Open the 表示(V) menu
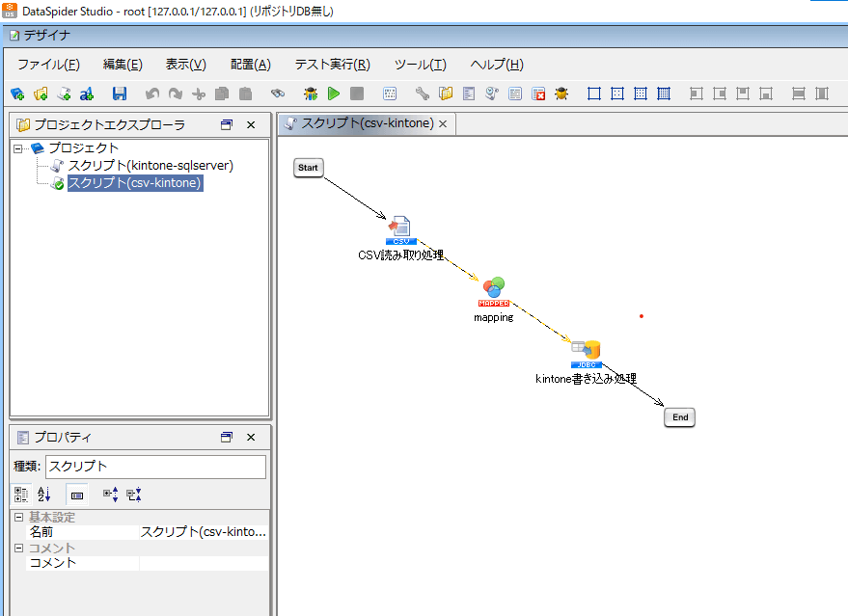 185,65
